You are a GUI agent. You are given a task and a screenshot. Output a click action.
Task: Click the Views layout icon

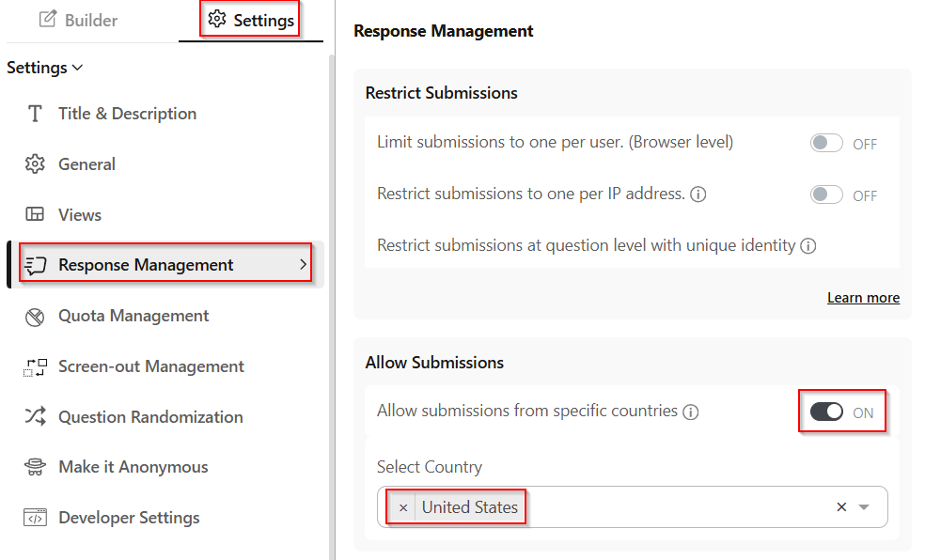tap(35, 214)
